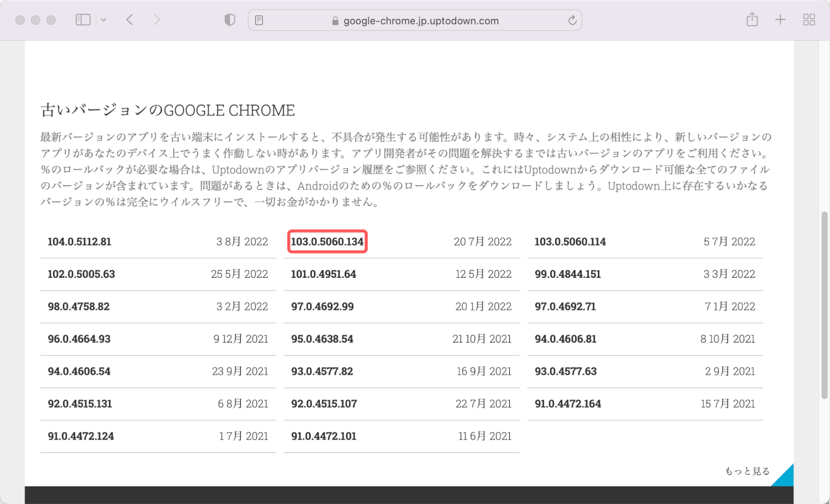Screen dimensions: 830x504
Task: Click the reader view page icon
Action: [259, 21]
